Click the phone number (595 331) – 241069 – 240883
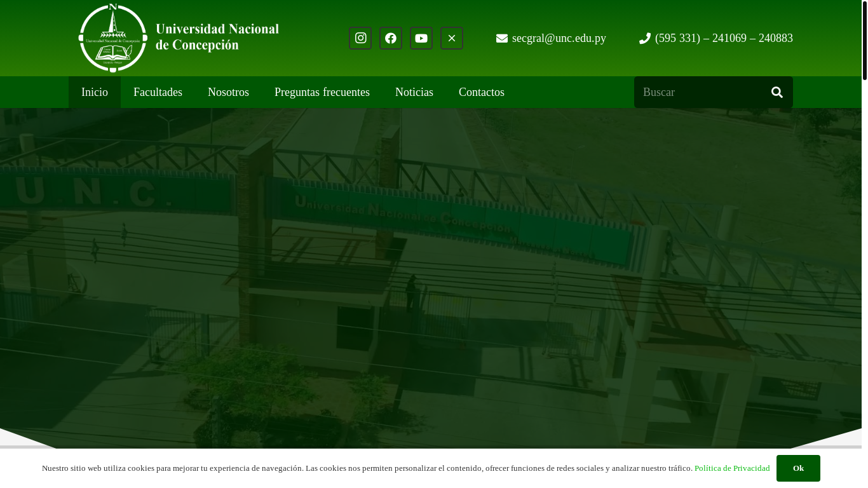The image size is (868, 488). click(x=724, y=38)
